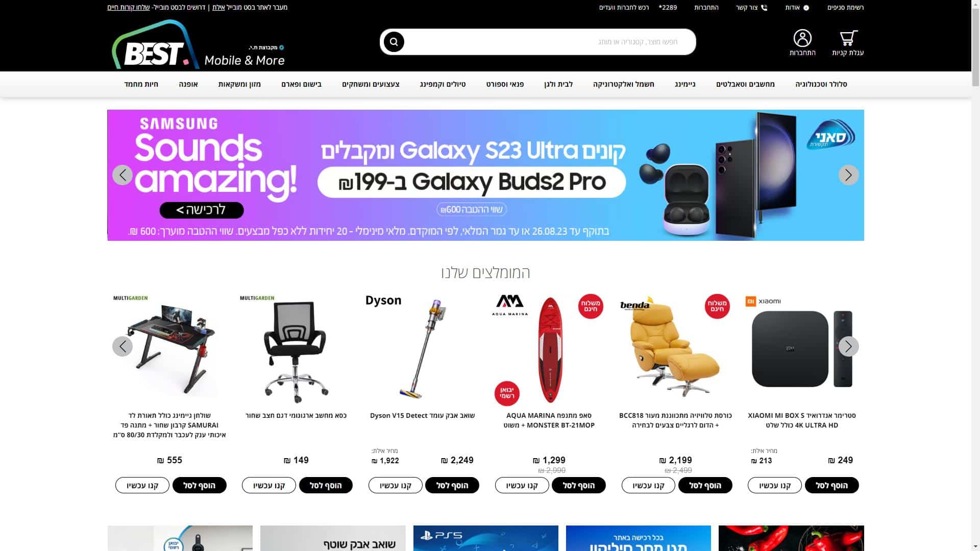The width and height of the screenshot is (980, 551).
Task: Show previous recommended products arrow
Action: 122,346
